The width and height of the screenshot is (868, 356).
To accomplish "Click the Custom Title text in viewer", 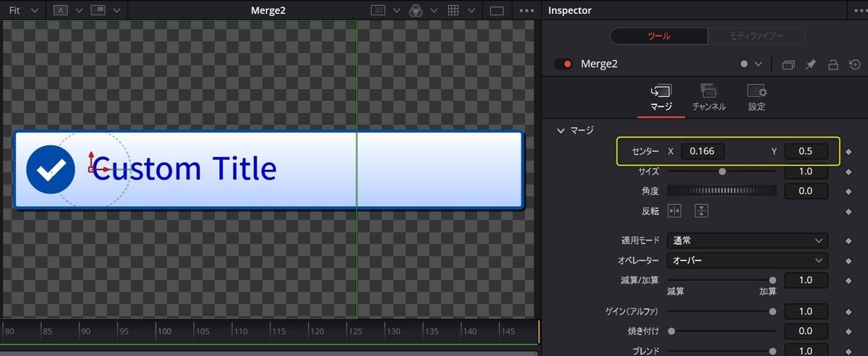I will pos(184,169).
